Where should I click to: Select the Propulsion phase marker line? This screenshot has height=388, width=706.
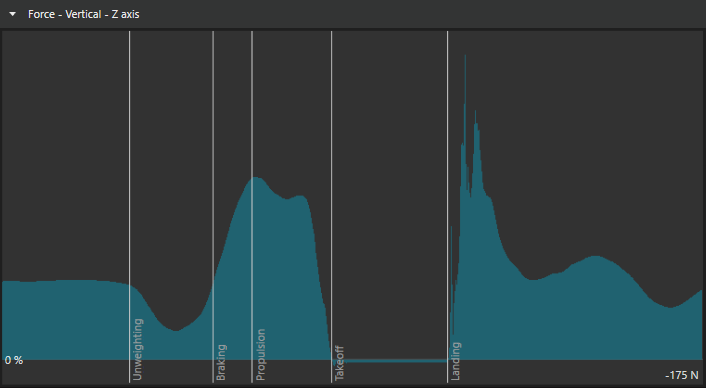tap(252, 207)
